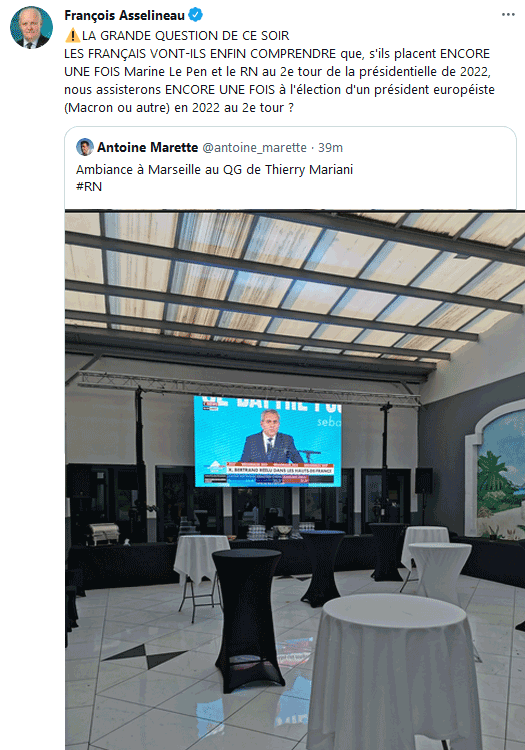Image resolution: width=525 pixels, height=750 pixels.
Task: Open François Asselineau's profile picture
Action: (x=31, y=27)
